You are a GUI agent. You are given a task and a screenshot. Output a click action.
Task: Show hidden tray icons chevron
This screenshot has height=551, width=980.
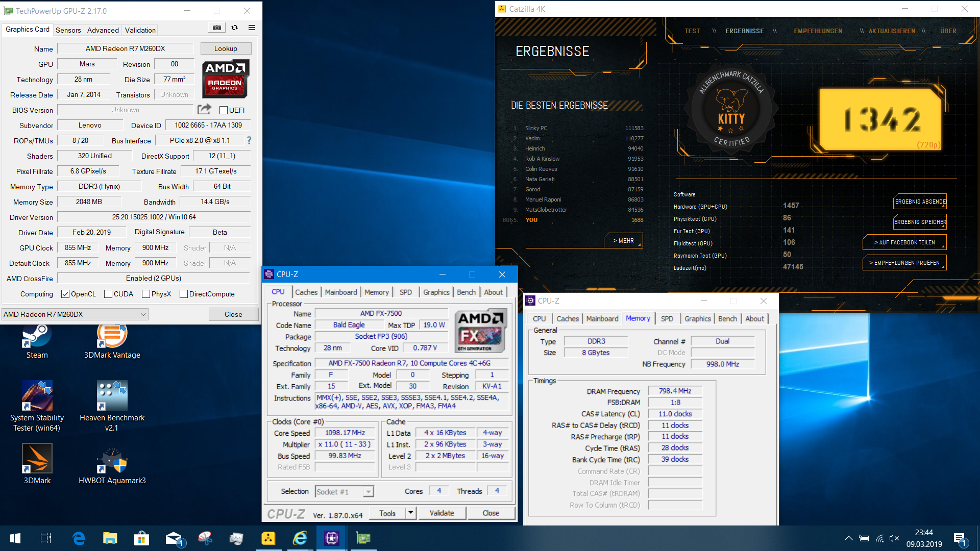coord(848,538)
